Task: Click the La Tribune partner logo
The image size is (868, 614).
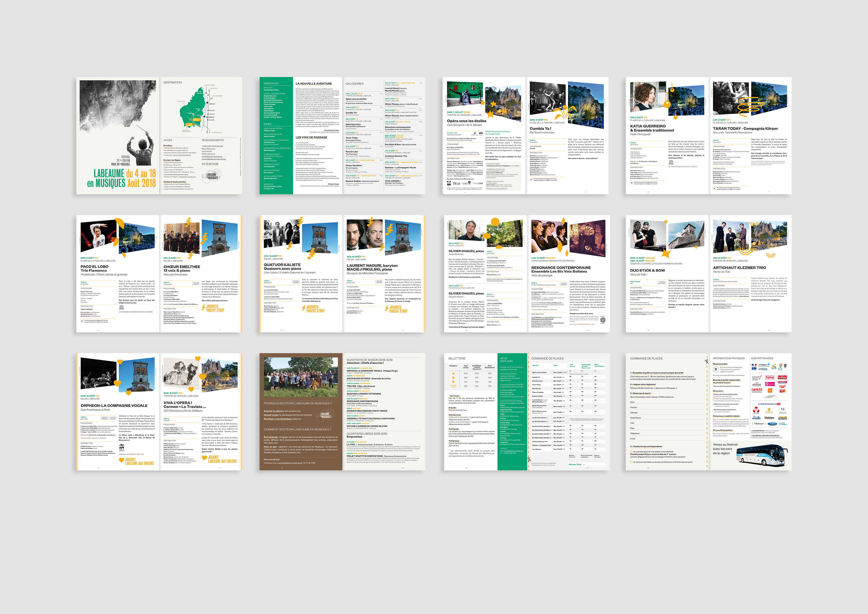Action: point(782,377)
